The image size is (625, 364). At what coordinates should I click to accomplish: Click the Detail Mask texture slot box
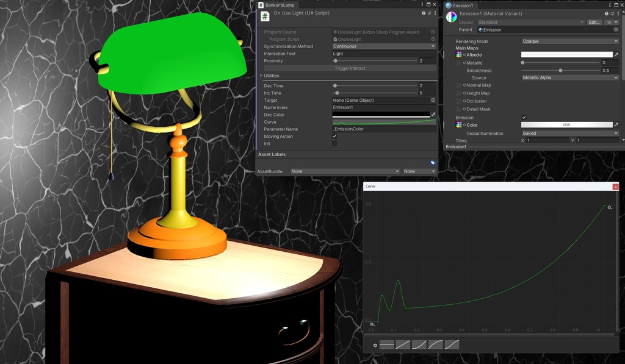pos(459,109)
